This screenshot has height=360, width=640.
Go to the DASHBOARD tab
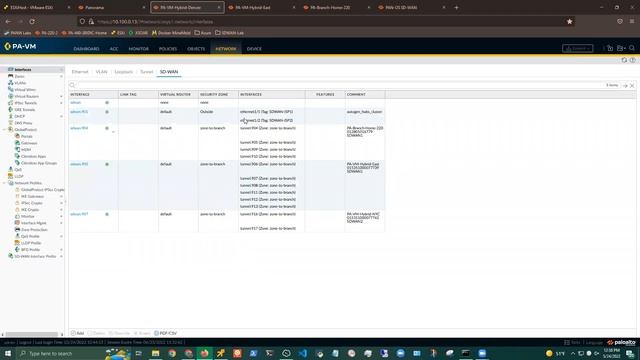coord(87,49)
